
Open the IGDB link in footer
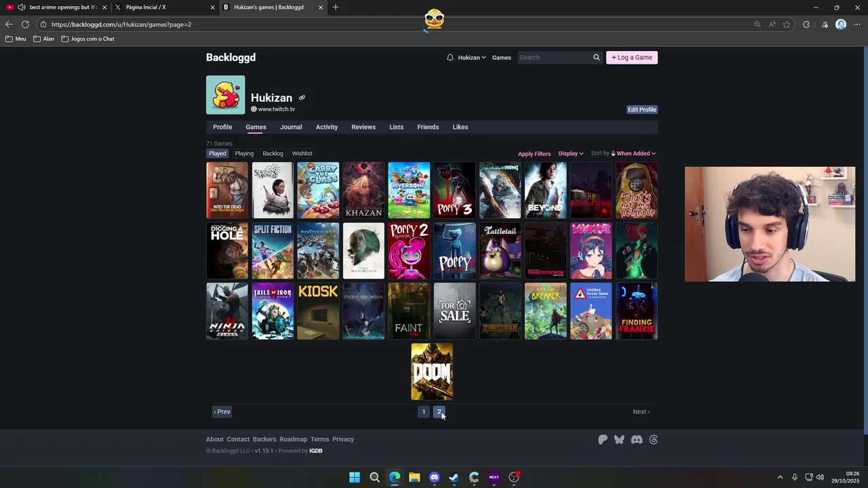316,451
